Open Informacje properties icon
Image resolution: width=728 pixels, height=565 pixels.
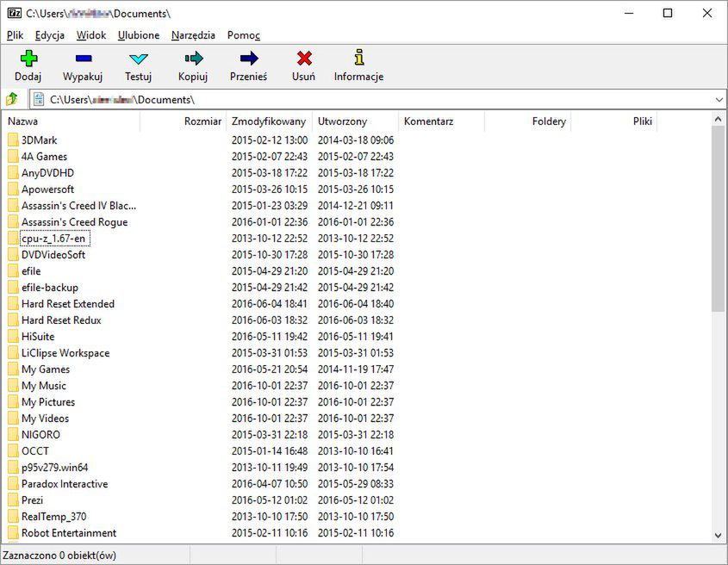pos(359,58)
